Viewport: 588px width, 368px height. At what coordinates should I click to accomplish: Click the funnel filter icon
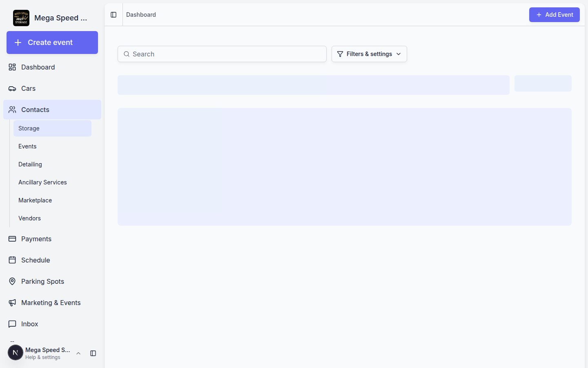click(340, 54)
